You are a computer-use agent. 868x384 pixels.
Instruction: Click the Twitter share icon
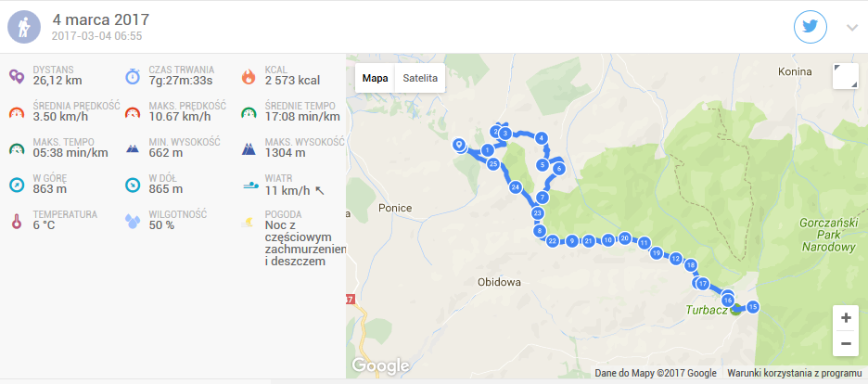coord(811,27)
